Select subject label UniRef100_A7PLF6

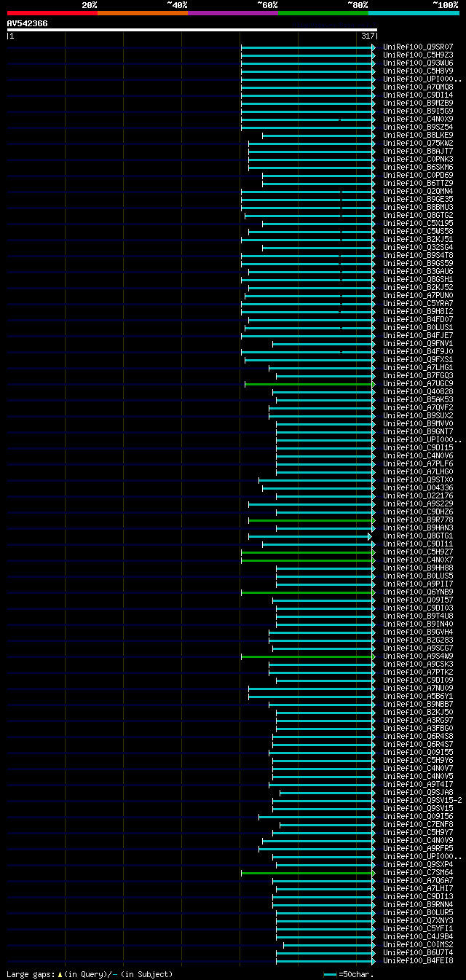tap(417, 464)
